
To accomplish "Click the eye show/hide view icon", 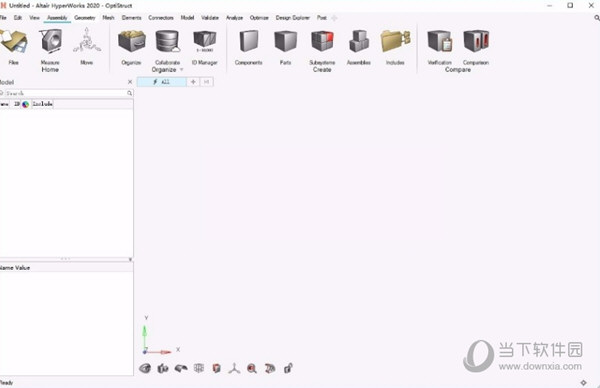I will [x=145, y=368].
